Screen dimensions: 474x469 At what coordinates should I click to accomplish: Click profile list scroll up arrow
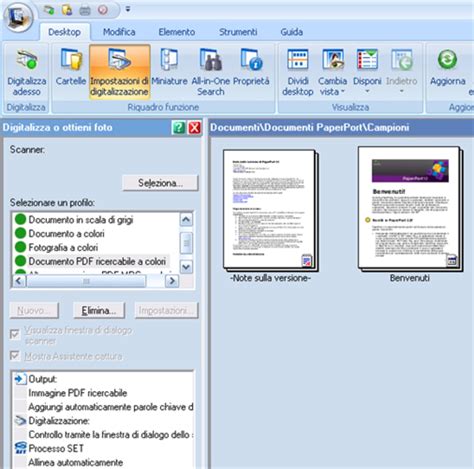coord(186,220)
